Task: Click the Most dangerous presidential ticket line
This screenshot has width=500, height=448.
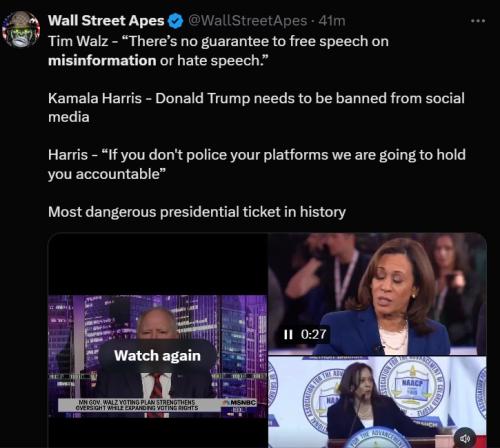Action: pos(197,212)
